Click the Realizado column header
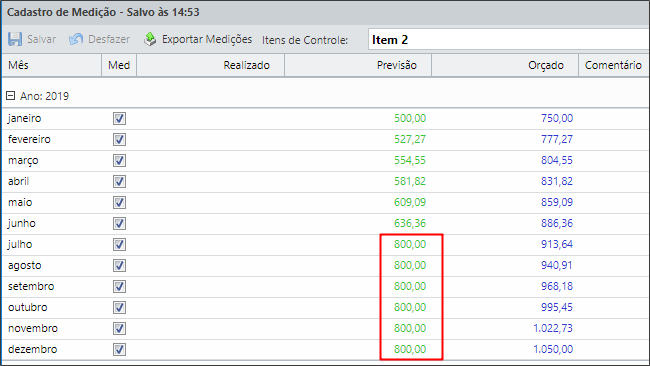Image resolution: width=650 pixels, height=366 pixels. [x=211, y=65]
